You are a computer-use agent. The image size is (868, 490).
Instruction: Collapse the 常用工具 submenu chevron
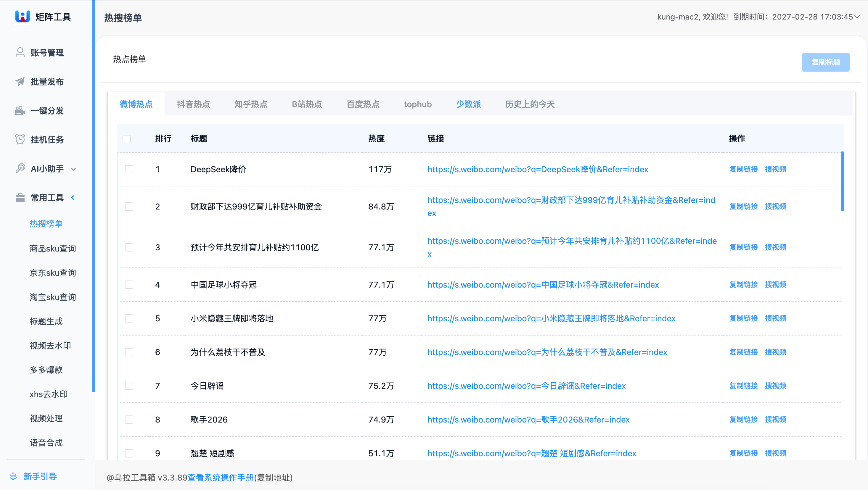point(73,197)
